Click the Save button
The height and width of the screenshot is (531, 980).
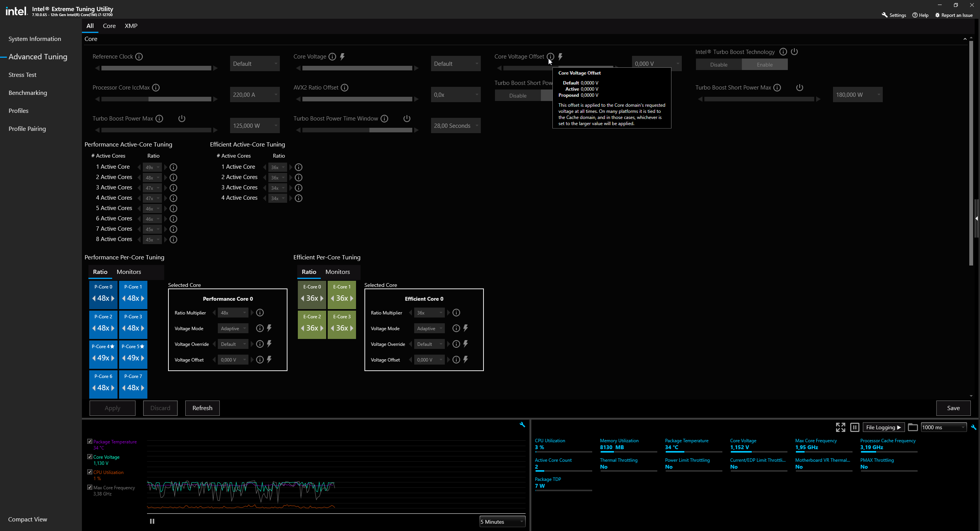click(953, 408)
